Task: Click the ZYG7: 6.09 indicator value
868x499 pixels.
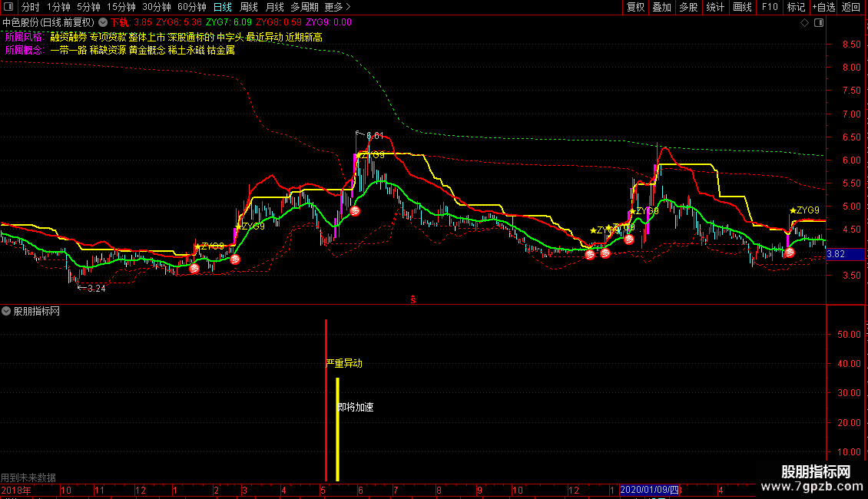Action: pyautogui.click(x=229, y=23)
